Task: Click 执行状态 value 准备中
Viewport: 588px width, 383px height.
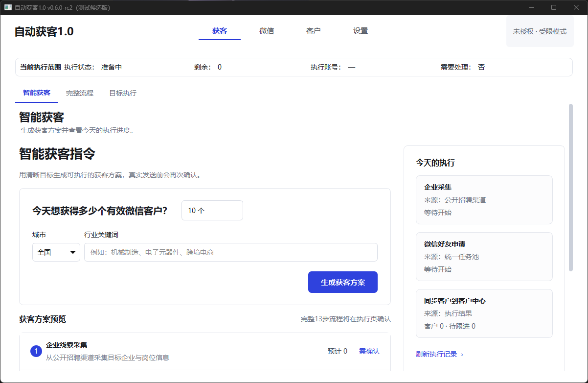Action: coord(112,67)
